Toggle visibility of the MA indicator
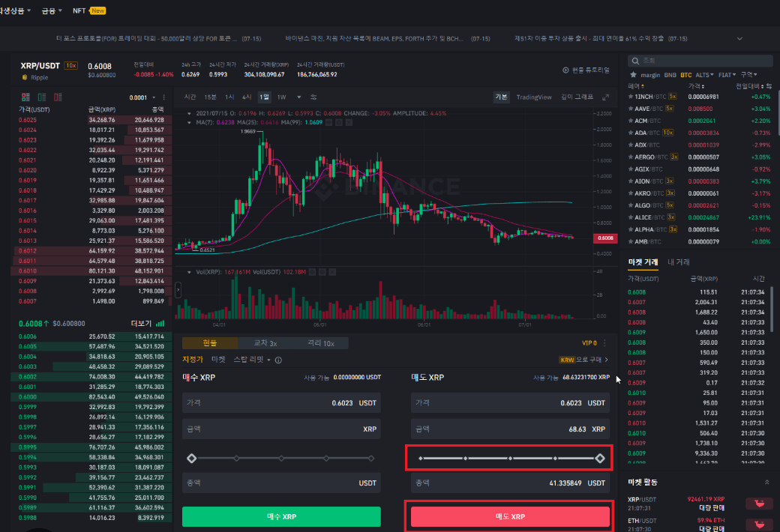This screenshot has width=780, height=532. 328,122
